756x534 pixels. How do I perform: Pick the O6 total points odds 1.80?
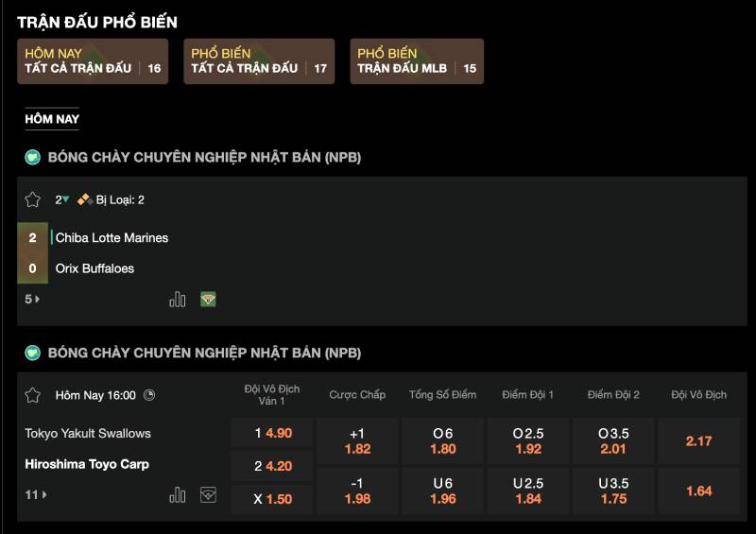(443, 440)
